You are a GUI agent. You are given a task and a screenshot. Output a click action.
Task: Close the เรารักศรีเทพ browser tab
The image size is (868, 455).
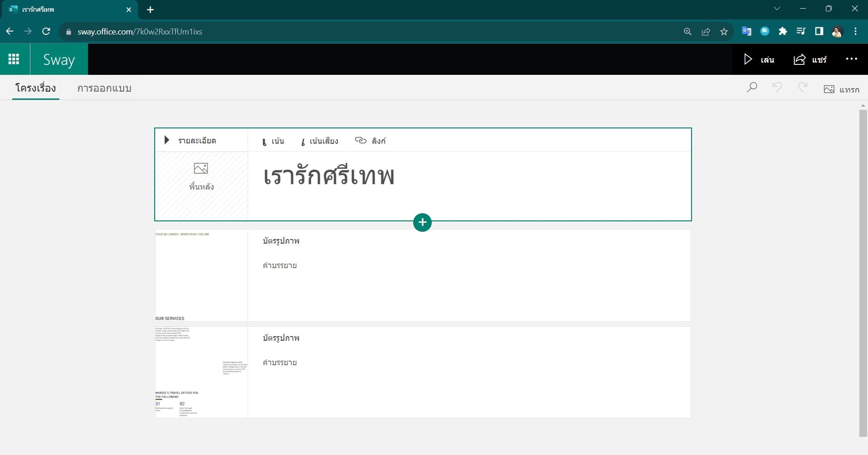tap(129, 10)
